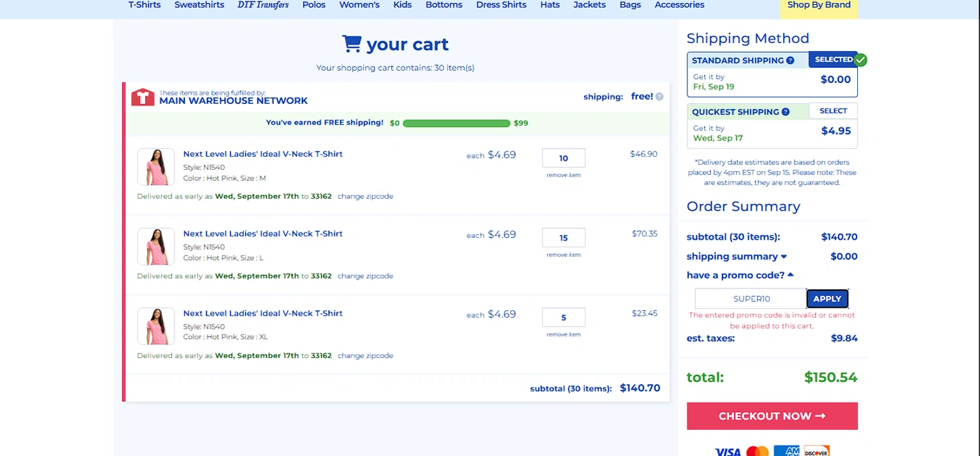Click the invalid promo code error message
This screenshot has height=456, width=980.
pyautogui.click(x=772, y=320)
